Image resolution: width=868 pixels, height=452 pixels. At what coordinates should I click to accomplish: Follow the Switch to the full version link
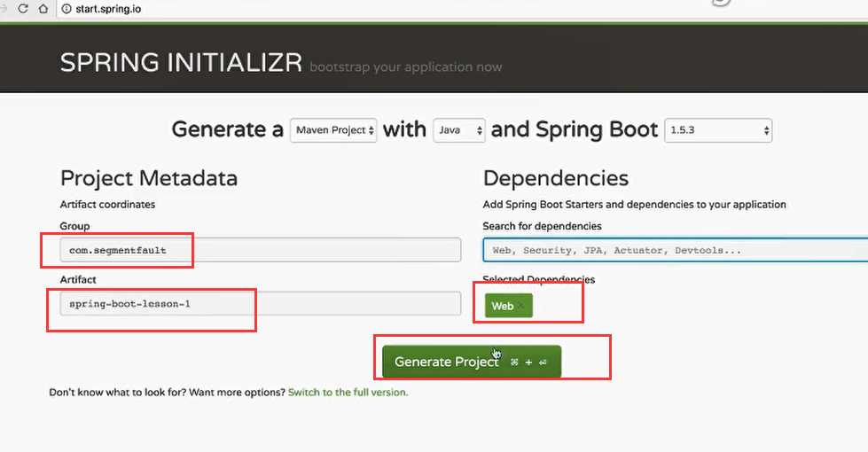point(348,393)
